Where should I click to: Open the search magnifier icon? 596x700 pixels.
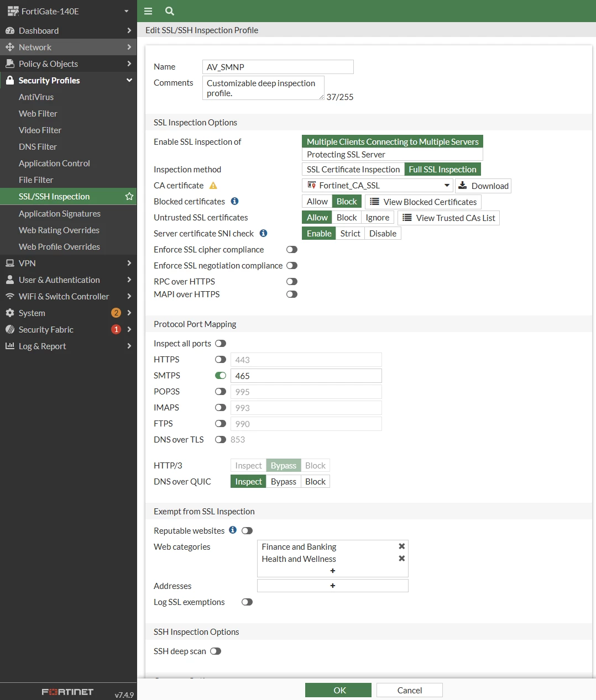pos(170,11)
